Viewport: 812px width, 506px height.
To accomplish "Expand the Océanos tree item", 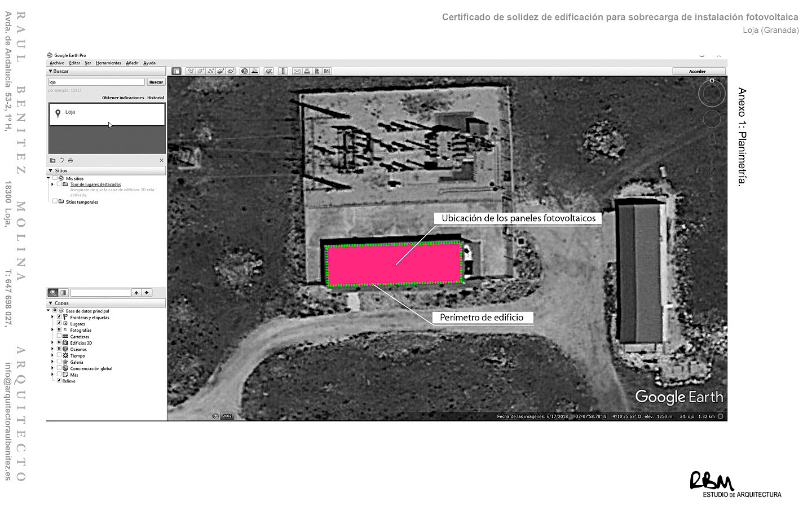I will tap(52, 349).
